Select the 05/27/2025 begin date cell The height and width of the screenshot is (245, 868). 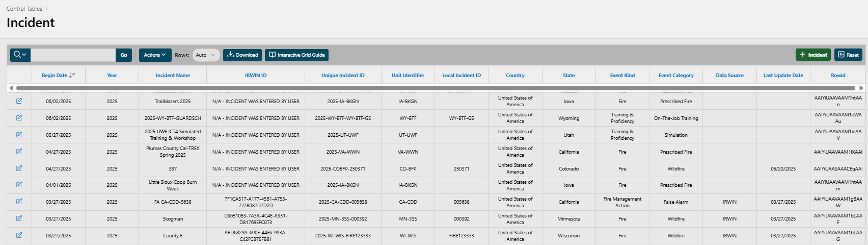59,135
